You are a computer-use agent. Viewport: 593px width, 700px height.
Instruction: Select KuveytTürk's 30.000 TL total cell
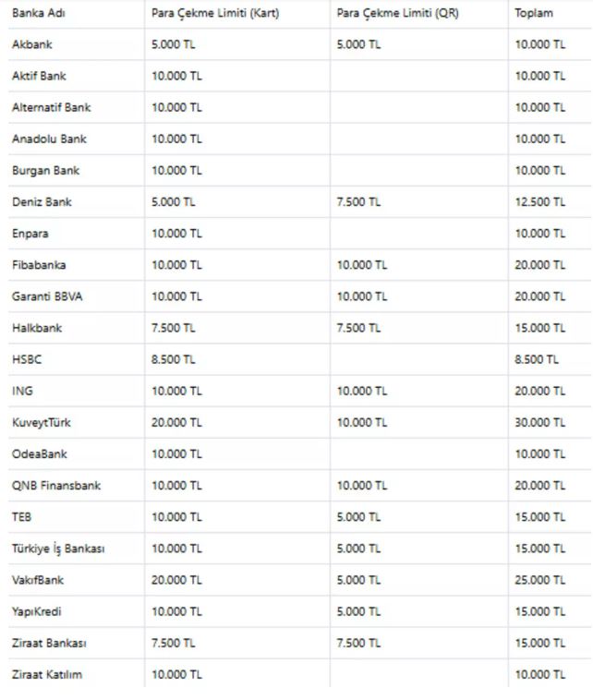click(x=540, y=423)
